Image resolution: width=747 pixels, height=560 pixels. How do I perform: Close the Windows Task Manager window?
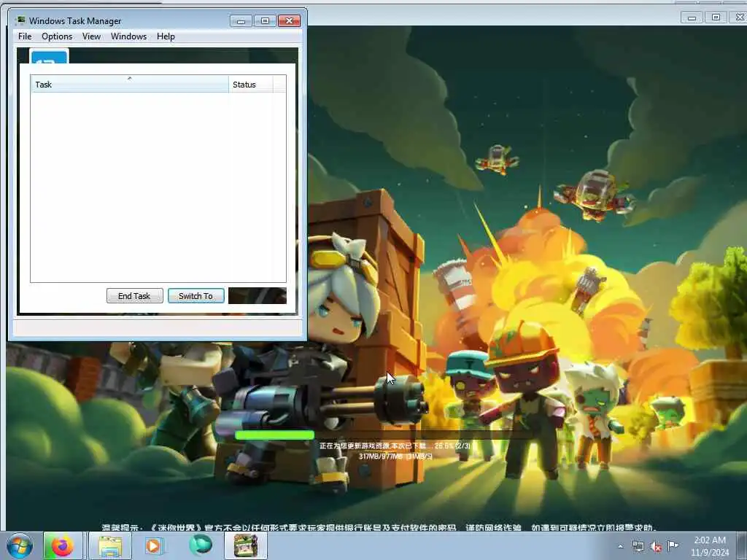click(289, 20)
